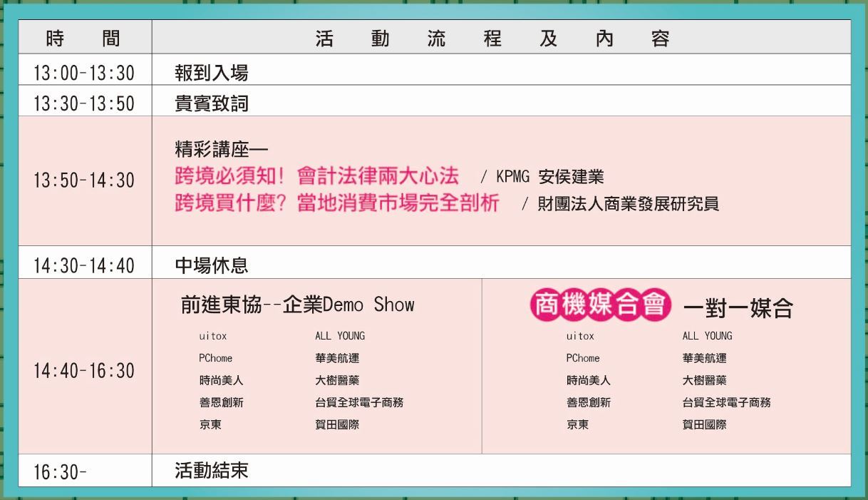This screenshot has width=868, height=500.
Task: Select the 13:50-14:30 time cell
Action: pos(84,180)
